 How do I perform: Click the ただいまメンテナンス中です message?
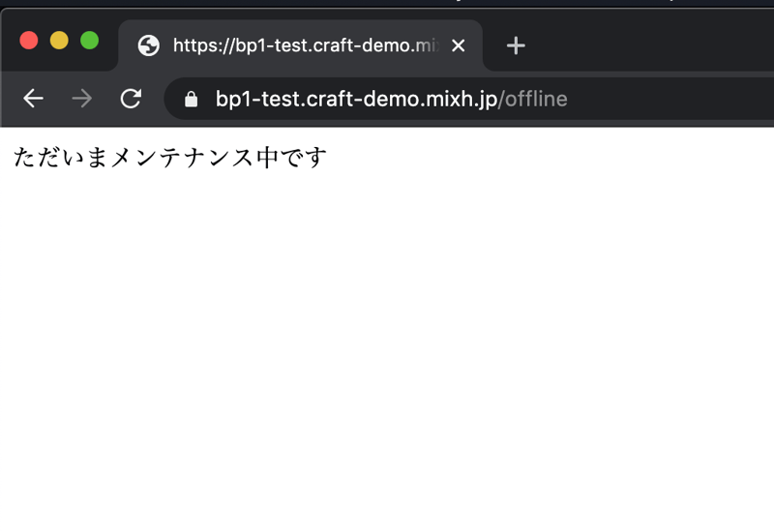click(x=170, y=157)
